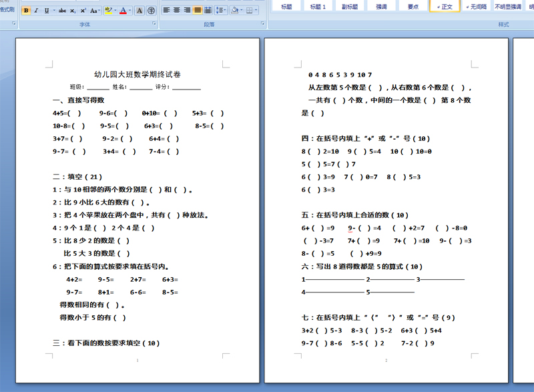This screenshot has height=392, width=534.
Task: Open the shading color dropdown arrow
Action: point(241,10)
